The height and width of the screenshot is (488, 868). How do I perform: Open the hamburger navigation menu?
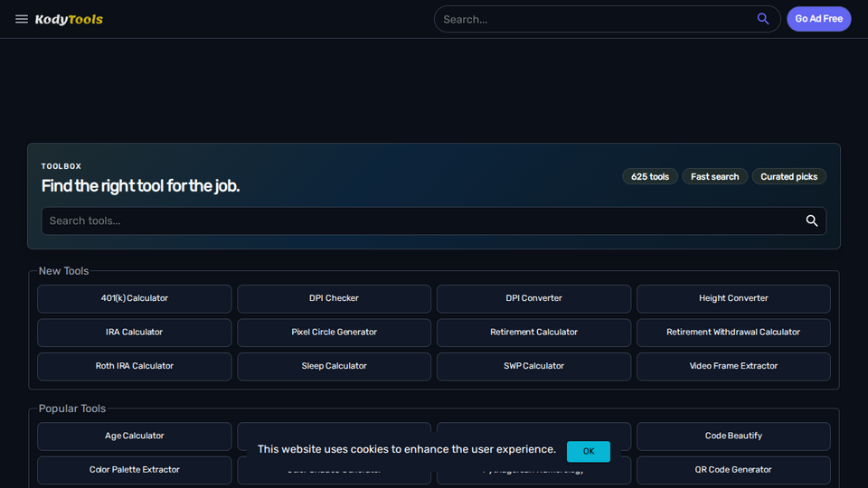[x=22, y=19]
